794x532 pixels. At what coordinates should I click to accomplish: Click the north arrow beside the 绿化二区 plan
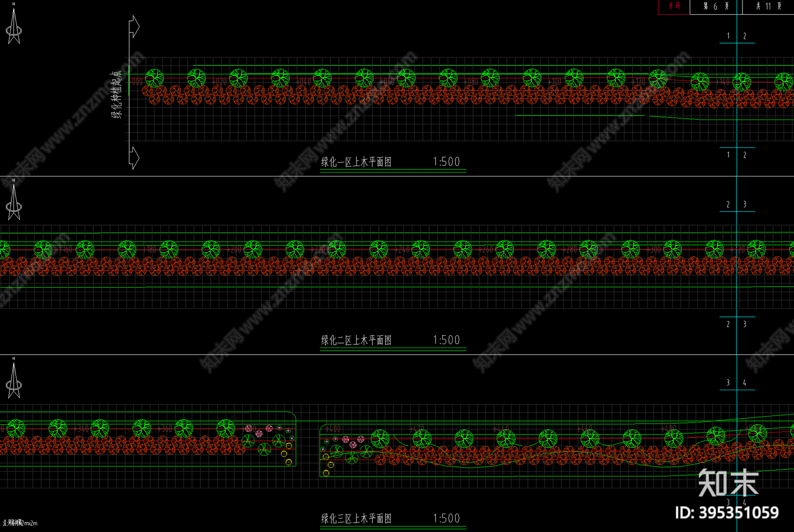13,200
